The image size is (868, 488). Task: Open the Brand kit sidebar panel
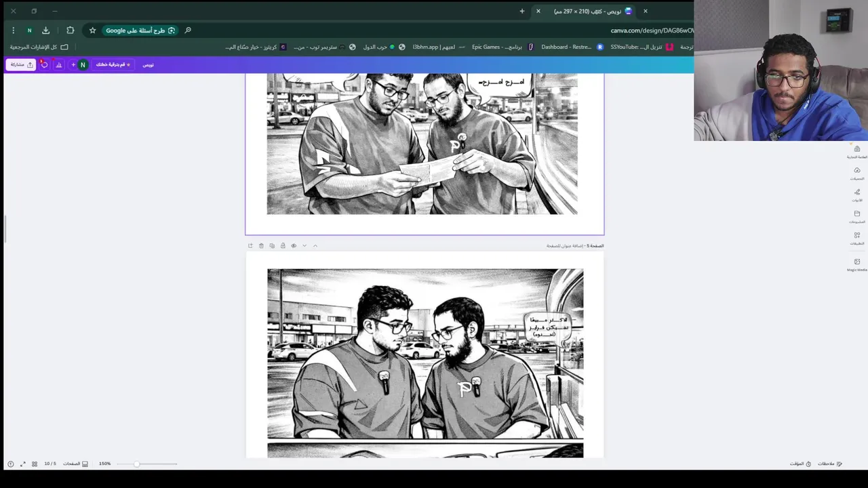coord(856,152)
